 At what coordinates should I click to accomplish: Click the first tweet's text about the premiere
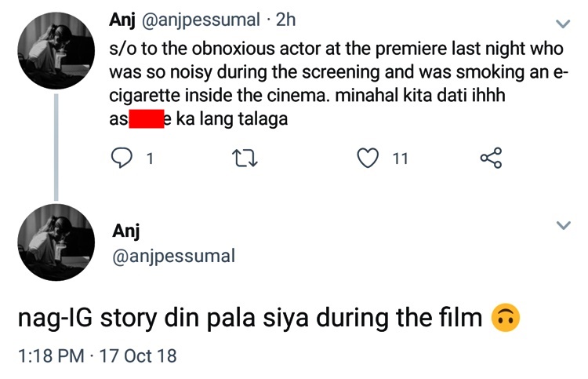tap(337, 74)
